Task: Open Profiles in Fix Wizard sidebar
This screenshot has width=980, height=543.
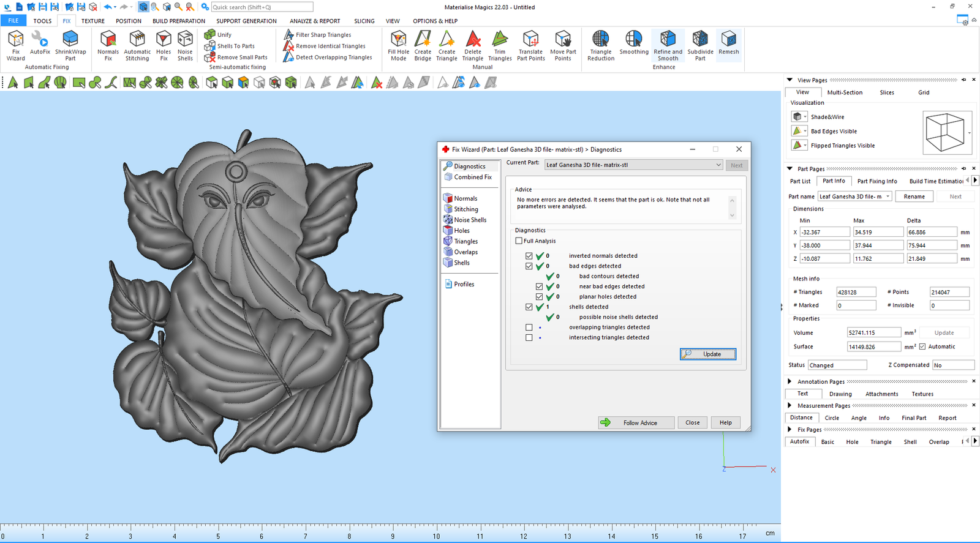Action: 459,284
